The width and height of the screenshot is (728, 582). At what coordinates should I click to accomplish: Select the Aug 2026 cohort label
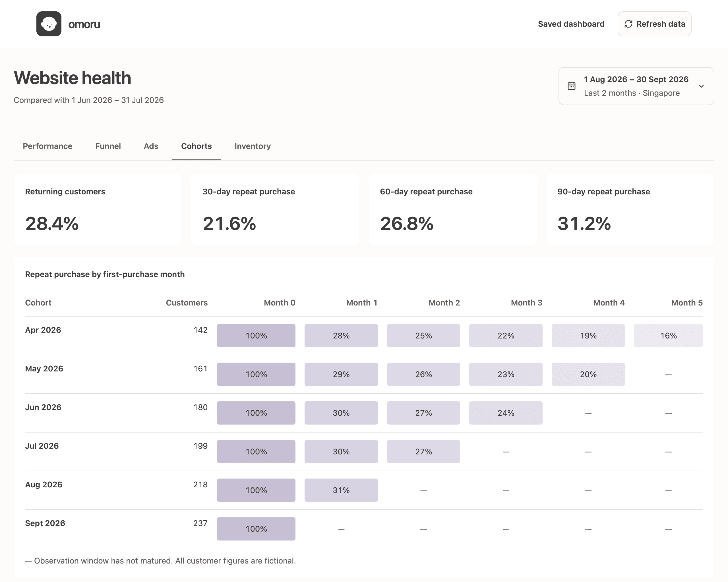click(44, 485)
